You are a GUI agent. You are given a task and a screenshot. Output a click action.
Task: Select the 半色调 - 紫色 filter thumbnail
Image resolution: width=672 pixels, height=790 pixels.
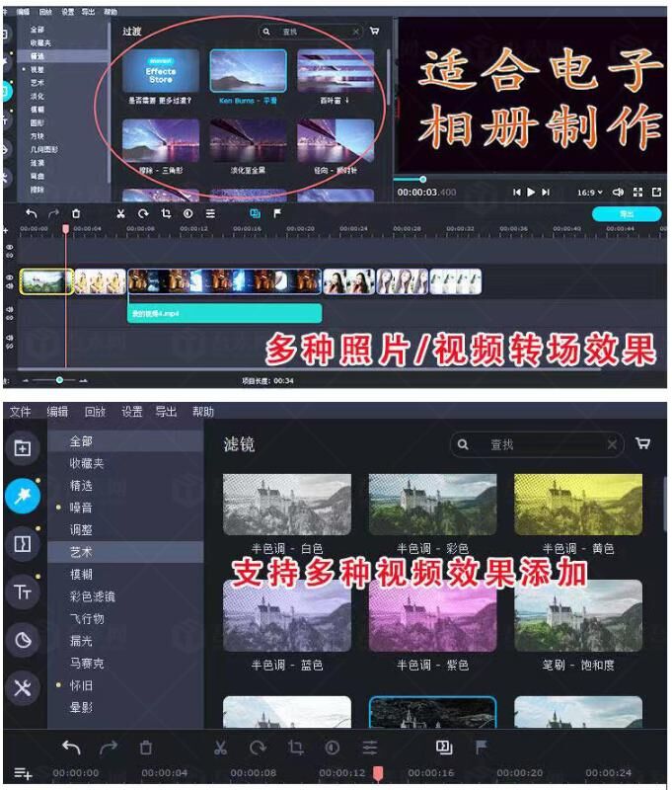pos(432,615)
